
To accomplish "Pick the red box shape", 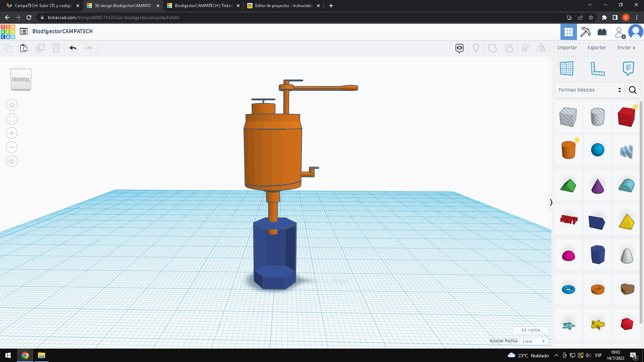I will click(627, 117).
